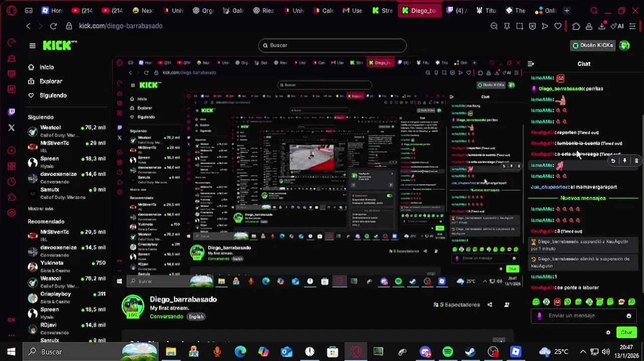
Task: Open the Twitch panel in Opera sidebar
Action: [12, 112]
